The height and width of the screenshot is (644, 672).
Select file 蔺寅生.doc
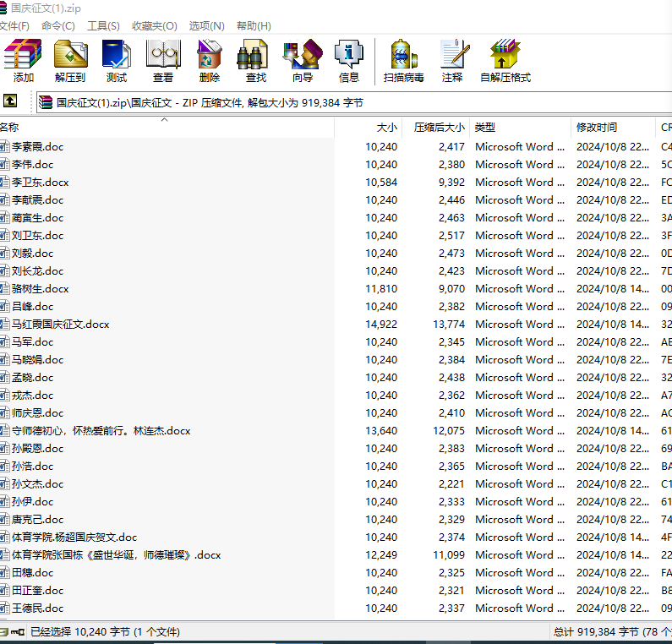point(37,218)
